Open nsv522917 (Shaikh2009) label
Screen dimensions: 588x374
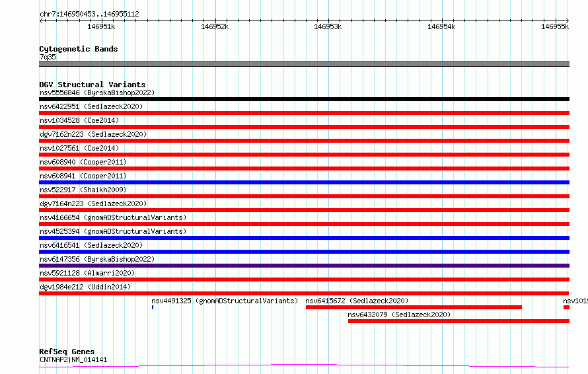pos(83,190)
